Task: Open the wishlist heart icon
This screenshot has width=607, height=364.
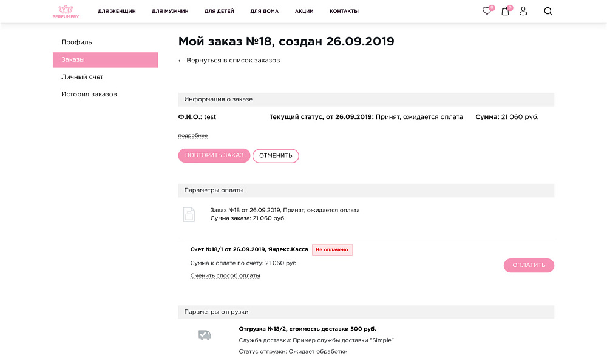Action: 486,11
